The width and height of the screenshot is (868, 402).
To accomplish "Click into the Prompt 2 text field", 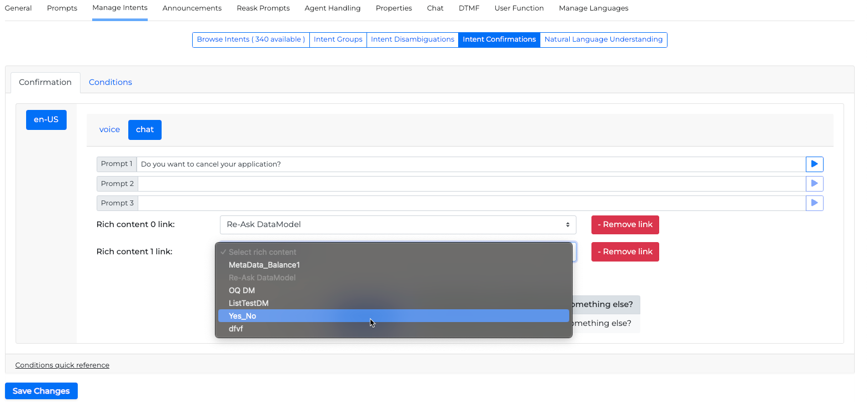I will point(471,184).
